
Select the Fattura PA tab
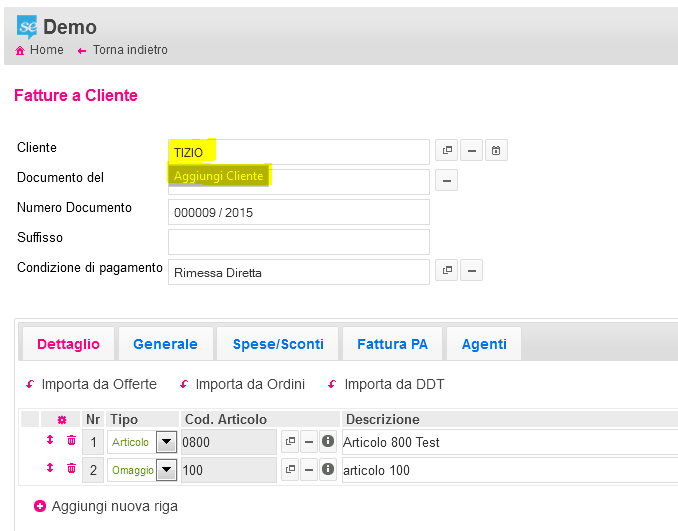click(x=392, y=344)
